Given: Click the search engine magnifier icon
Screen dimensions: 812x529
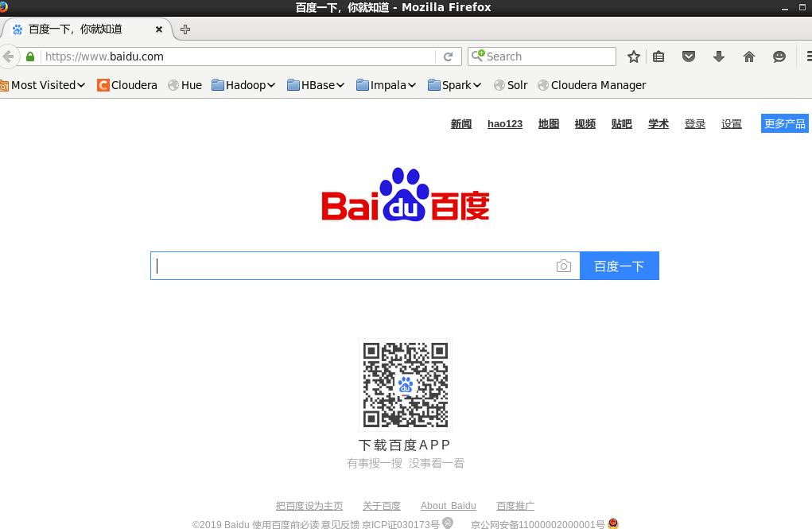Looking at the screenshot, I should point(477,56).
